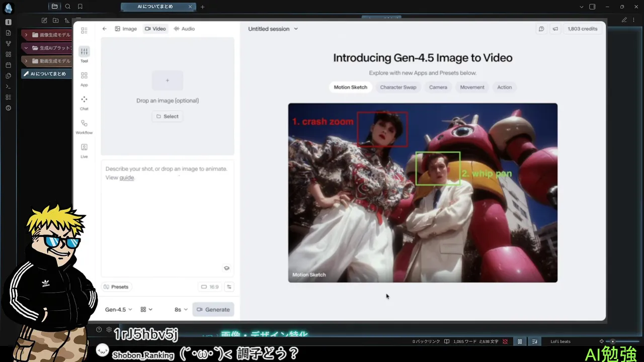The height and width of the screenshot is (362, 644).
Task: Click the Generate button
Action: click(x=213, y=310)
